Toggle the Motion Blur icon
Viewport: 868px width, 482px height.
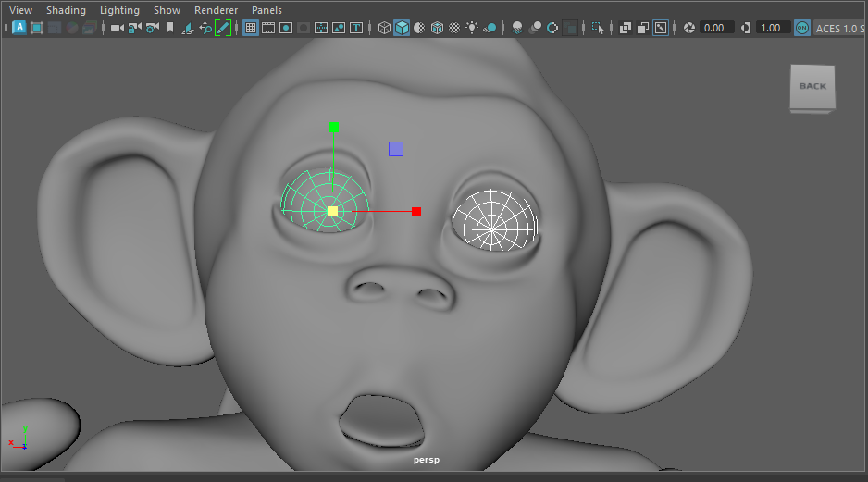[x=535, y=28]
